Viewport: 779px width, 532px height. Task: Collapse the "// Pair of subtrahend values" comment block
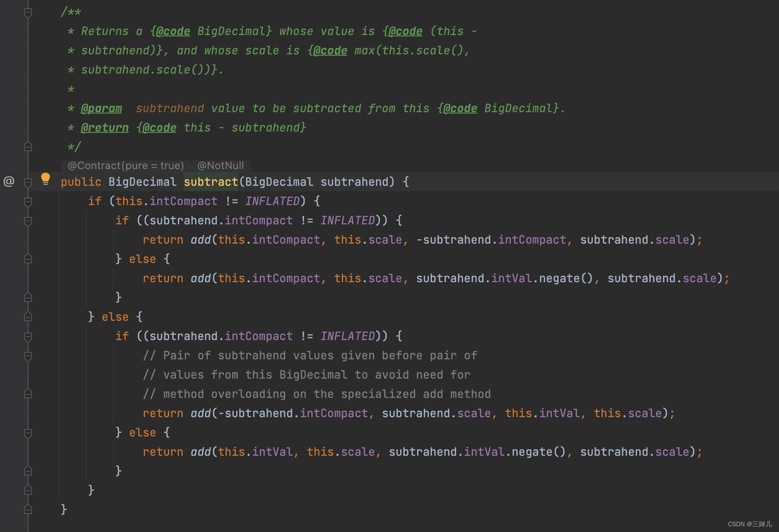coord(28,356)
